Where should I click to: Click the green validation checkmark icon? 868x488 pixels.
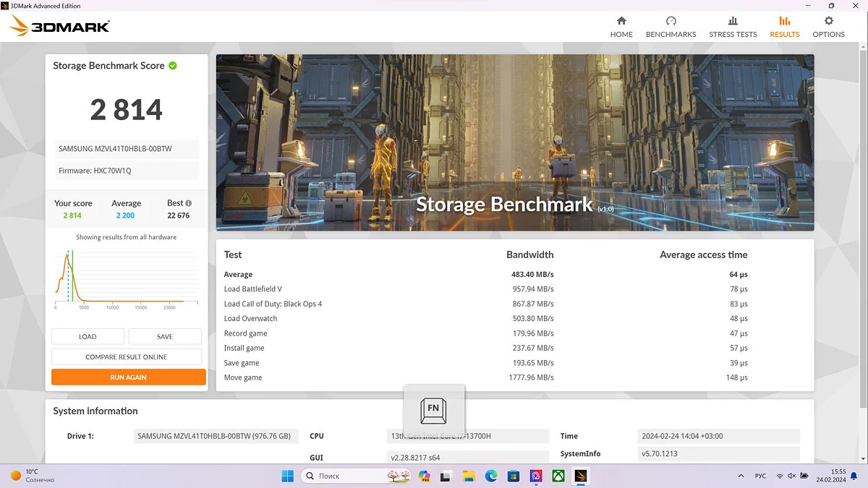click(173, 66)
